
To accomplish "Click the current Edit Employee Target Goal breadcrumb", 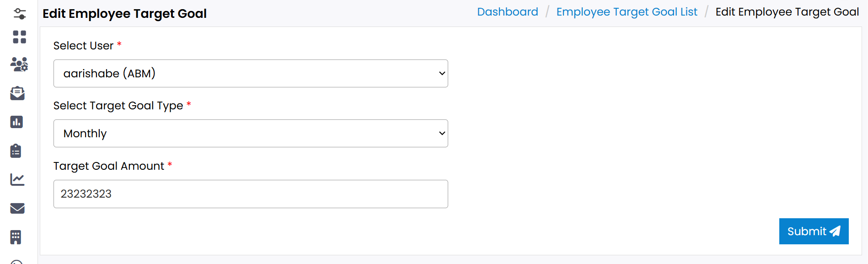I will pos(787,12).
